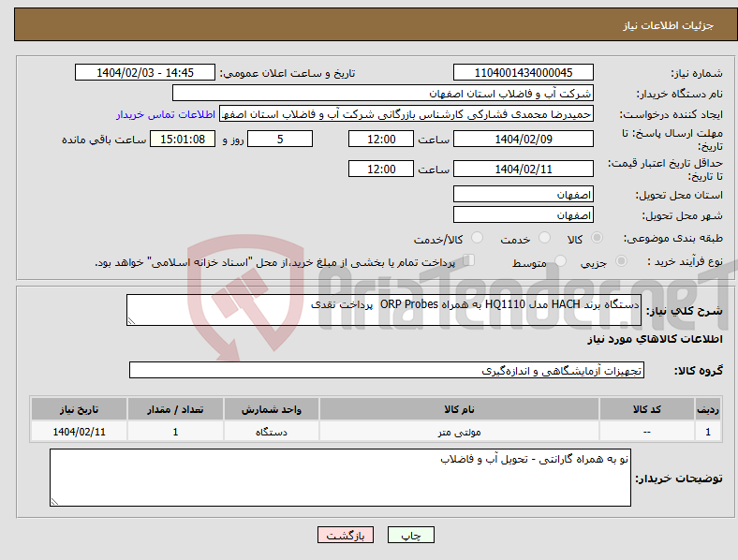This screenshot has height=560, width=738.
Task: Select the خدمت radio button
Action: tap(544, 238)
